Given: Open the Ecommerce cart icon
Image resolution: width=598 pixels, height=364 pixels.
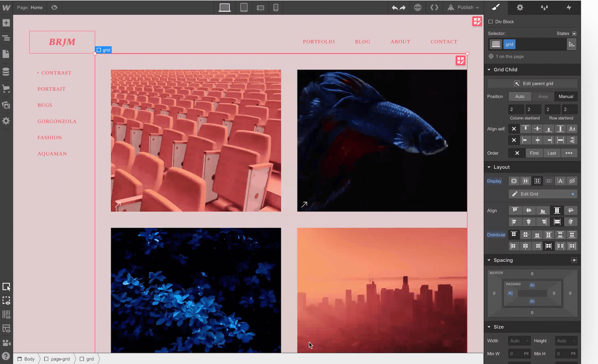Looking at the screenshot, I should click(x=6, y=88).
